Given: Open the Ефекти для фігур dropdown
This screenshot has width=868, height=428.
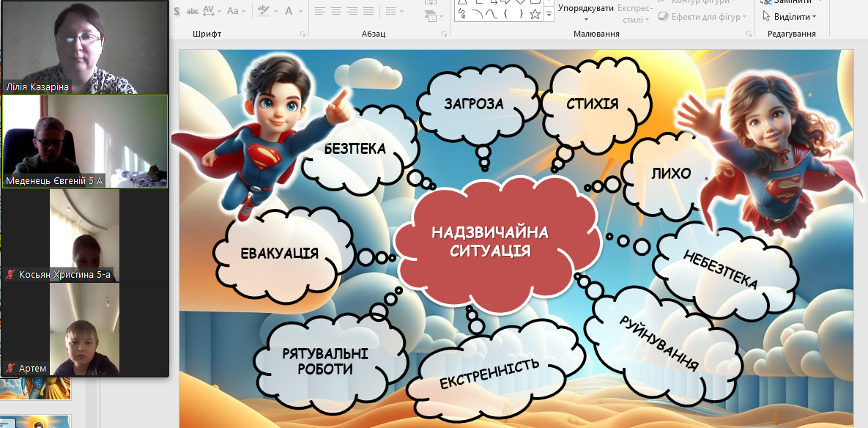Looking at the screenshot, I should tap(702, 17).
